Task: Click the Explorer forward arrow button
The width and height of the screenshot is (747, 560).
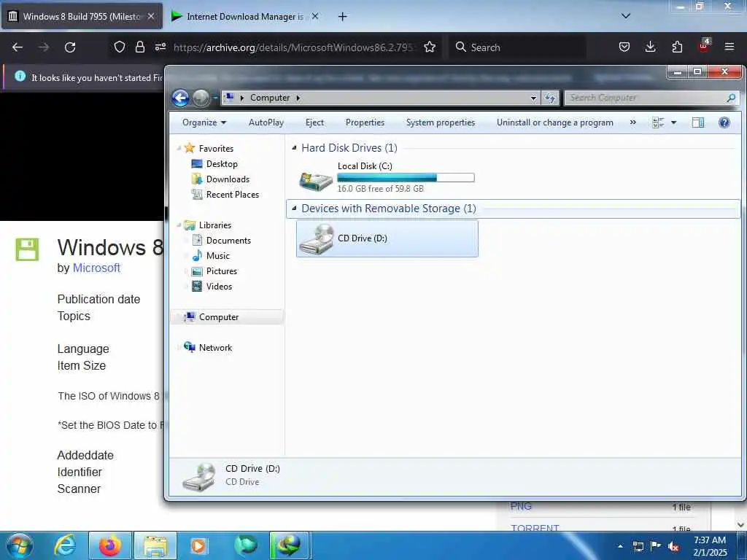Action: (201, 98)
